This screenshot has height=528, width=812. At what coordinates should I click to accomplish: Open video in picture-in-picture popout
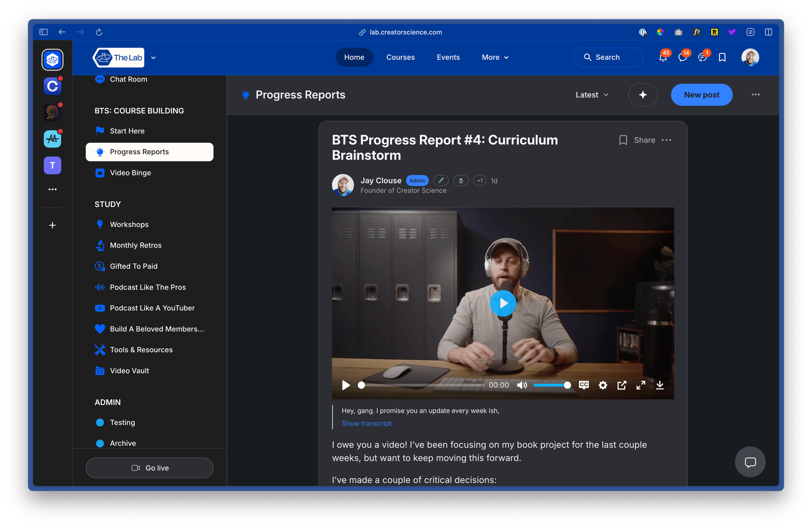(x=622, y=385)
